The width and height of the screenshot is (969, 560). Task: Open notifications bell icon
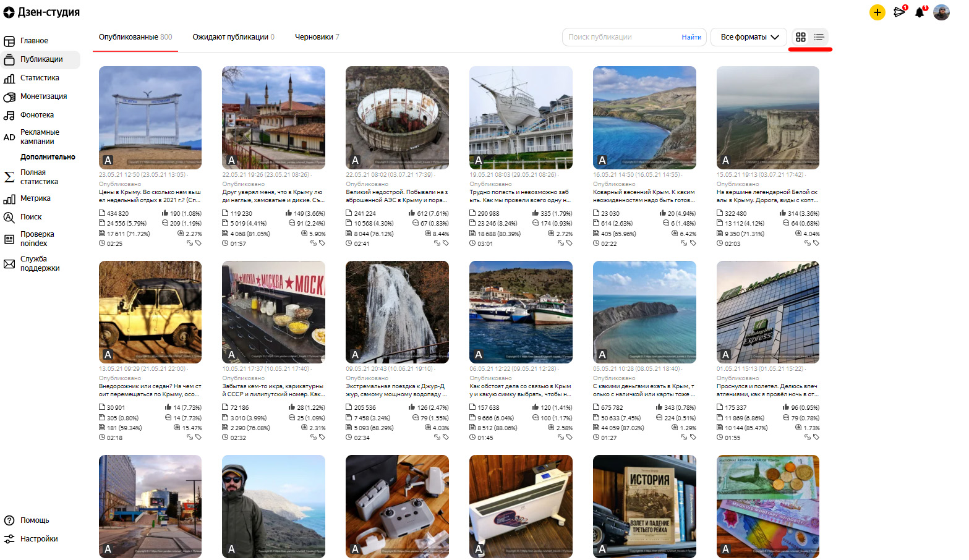tap(920, 12)
